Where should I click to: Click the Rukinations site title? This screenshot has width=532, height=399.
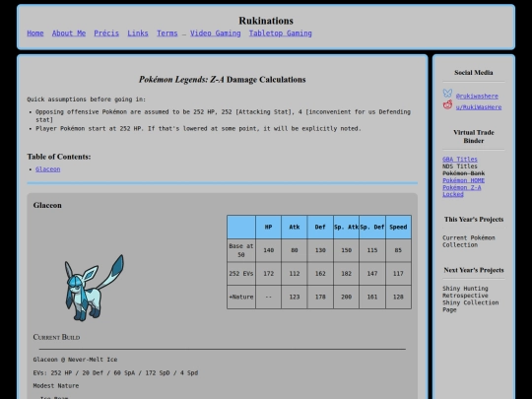(x=266, y=21)
